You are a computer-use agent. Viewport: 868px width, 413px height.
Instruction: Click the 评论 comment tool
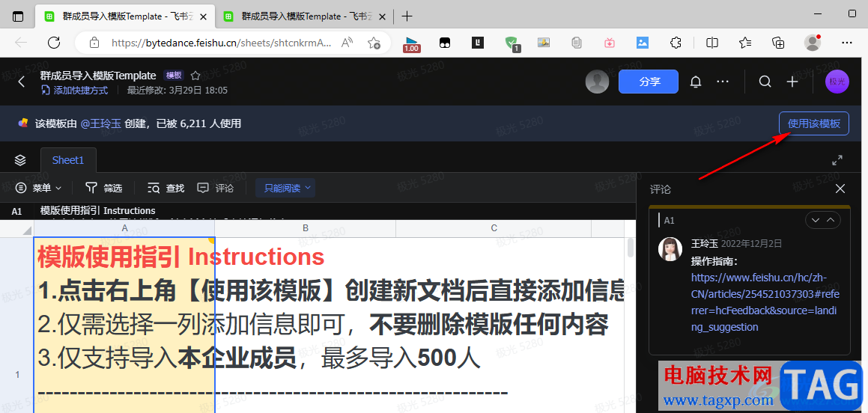[216, 188]
